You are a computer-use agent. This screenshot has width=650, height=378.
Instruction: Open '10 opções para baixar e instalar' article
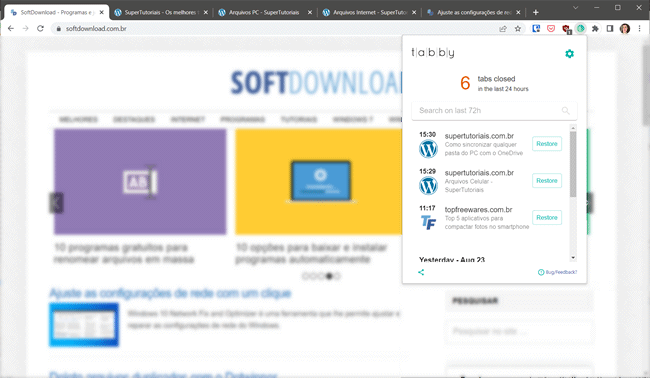pyautogui.click(x=311, y=253)
